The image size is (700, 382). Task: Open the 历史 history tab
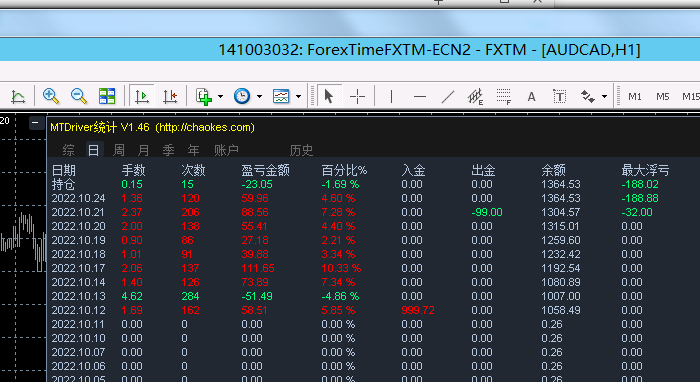click(x=301, y=150)
